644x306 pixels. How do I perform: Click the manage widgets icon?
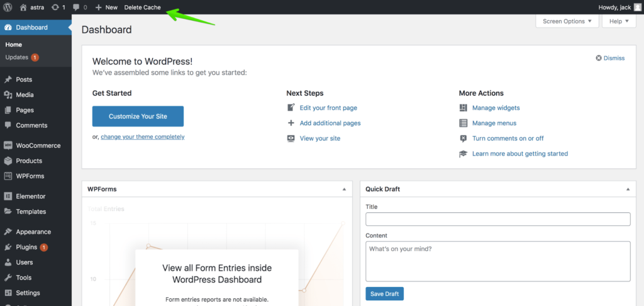click(464, 108)
